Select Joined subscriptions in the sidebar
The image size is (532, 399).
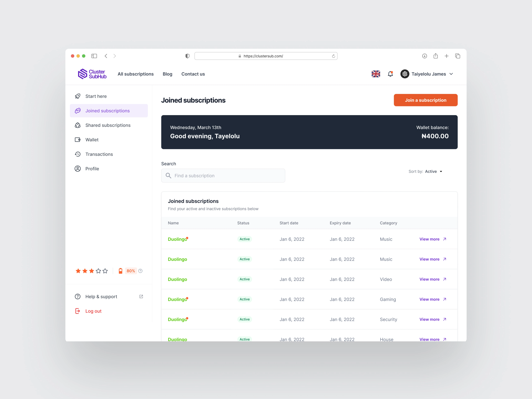(x=109, y=111)
